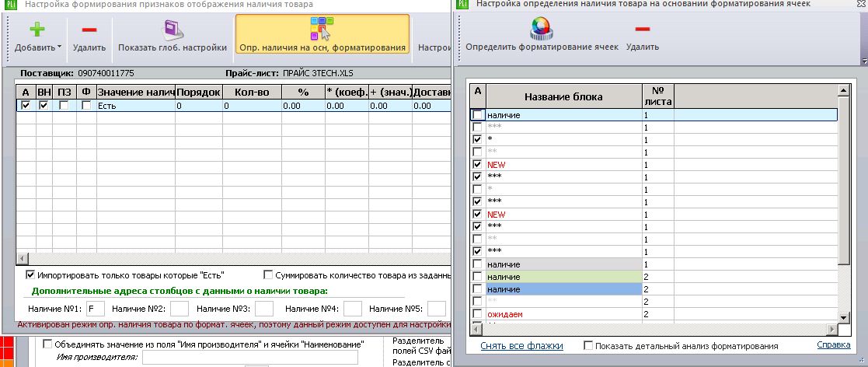The width and height of the screenshot is (868, 367).
Task: Select the blue-highlighted наличие block cell
Action: click(563, 289)
